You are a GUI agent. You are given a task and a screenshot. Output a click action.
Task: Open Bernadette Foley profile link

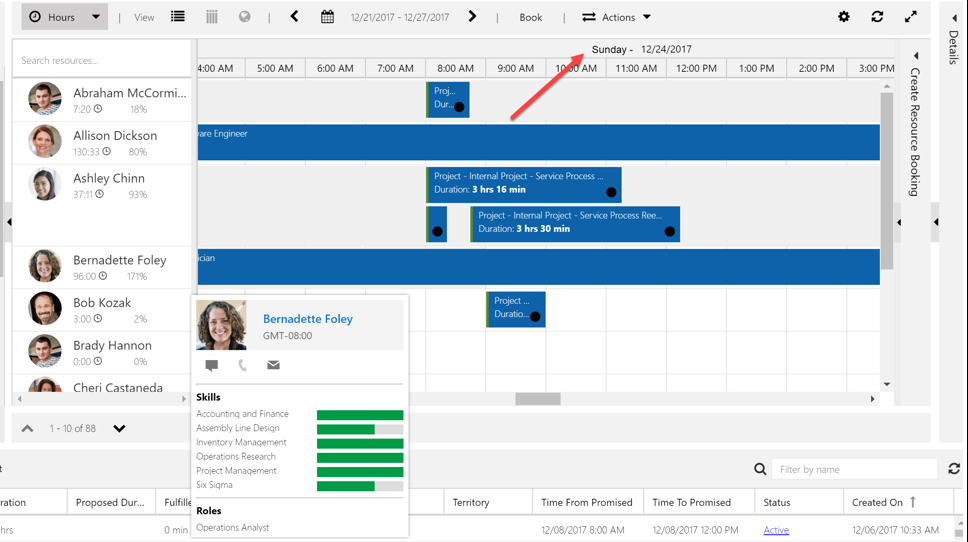(308, 319)
